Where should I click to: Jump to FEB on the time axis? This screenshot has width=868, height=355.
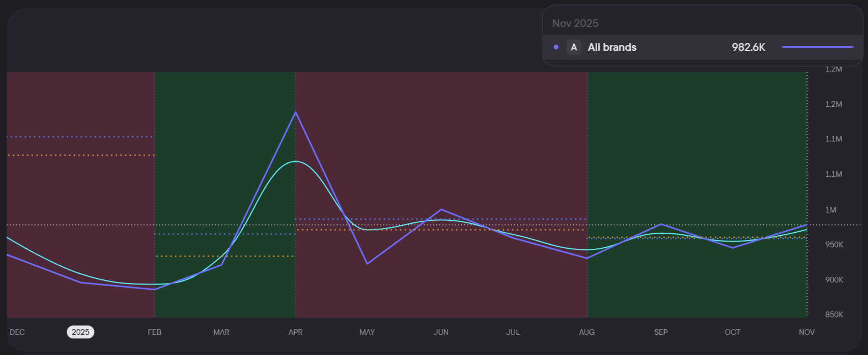pos(155,332)
